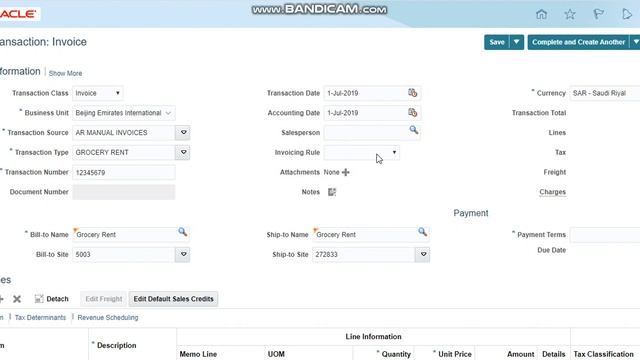The width and height of the screenshot is (640, 360).
Task: Click the Edit Freight button
Action: tap(104, 299)
